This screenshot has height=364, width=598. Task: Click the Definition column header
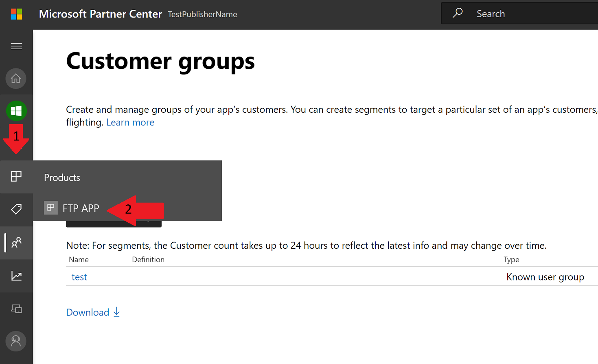(x=148, y=260)
